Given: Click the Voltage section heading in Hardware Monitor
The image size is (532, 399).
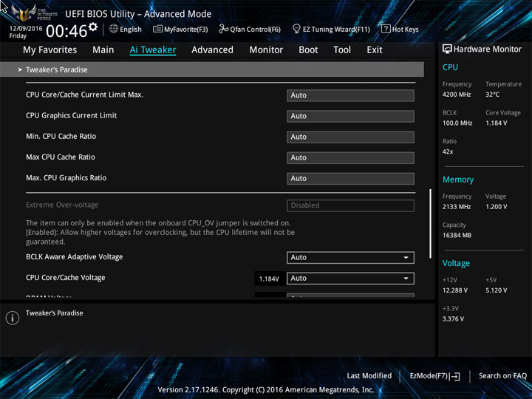Looking at the screenshot, I should (456, 263).
